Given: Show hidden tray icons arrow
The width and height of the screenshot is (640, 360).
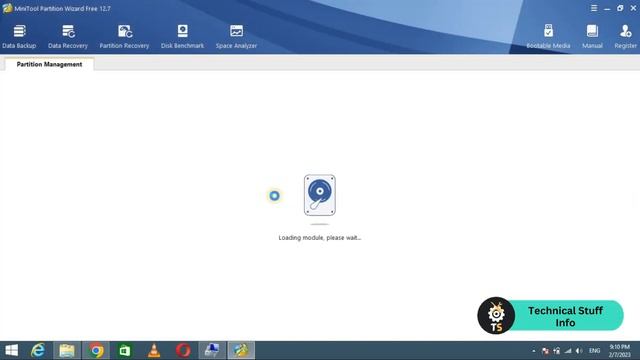Looking at the screenshot, I should (534, 351).
